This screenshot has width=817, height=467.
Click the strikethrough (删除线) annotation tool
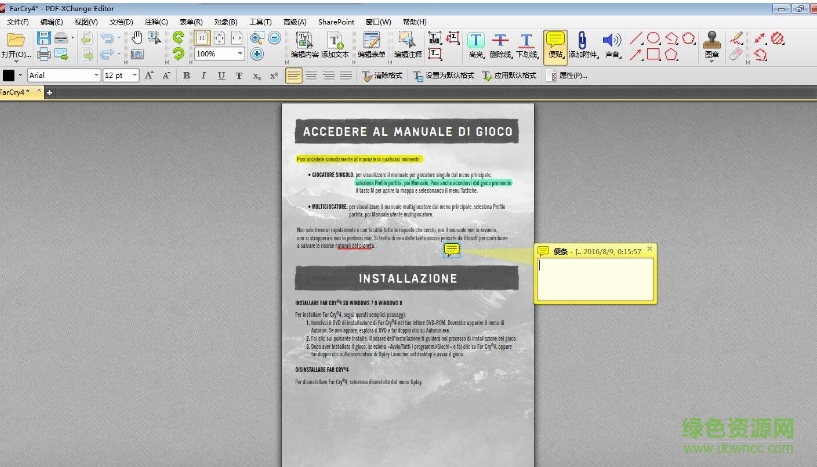point(501,43)
